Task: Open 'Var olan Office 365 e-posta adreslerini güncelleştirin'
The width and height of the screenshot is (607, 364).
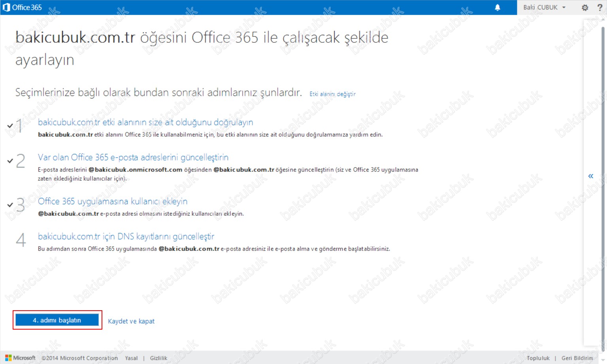Action: click(133, 157)
